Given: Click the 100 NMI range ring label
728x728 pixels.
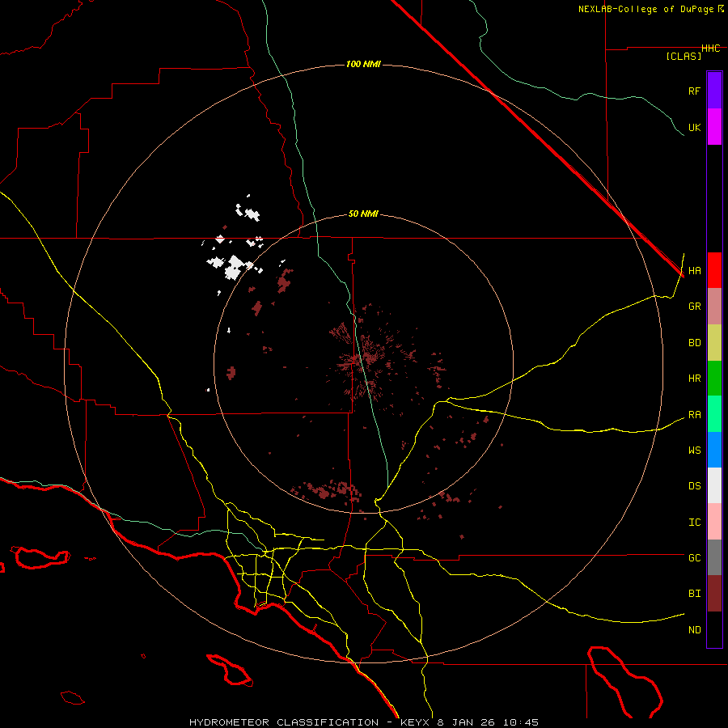Looking at the screenshot, I should [x=363, y=64].
